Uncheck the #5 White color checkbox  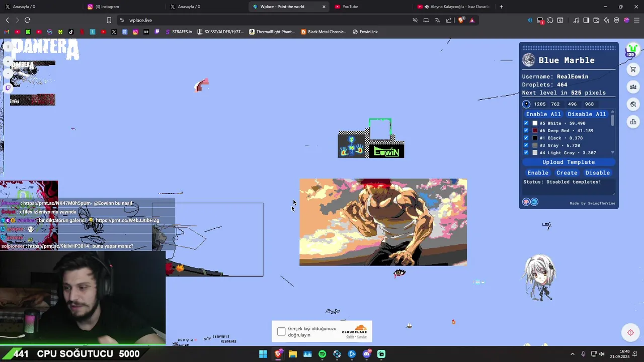click(x=526, y=123)
